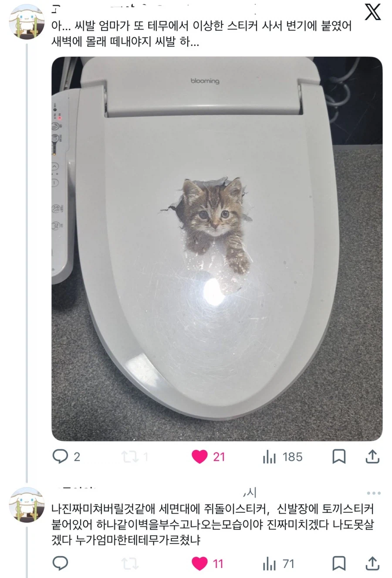Screen dimensions: 392x578
Task: Bookmark the main post
Action: point(339,457)
